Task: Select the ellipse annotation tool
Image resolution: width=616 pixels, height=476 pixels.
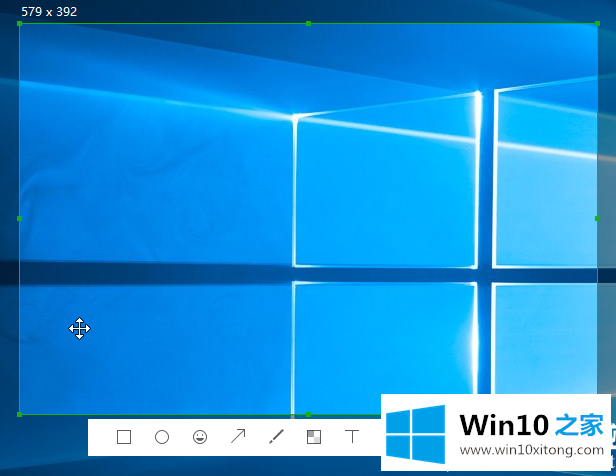Action: coord(162,437)
